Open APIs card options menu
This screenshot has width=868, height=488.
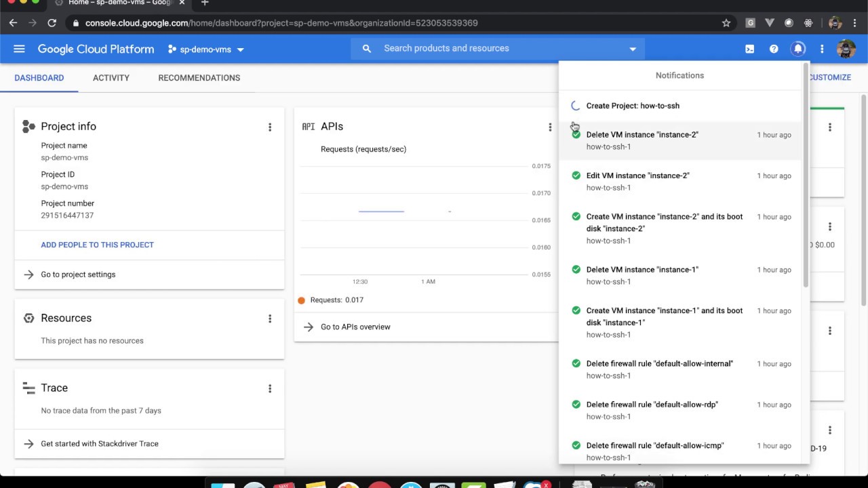[x=550, y=127]
